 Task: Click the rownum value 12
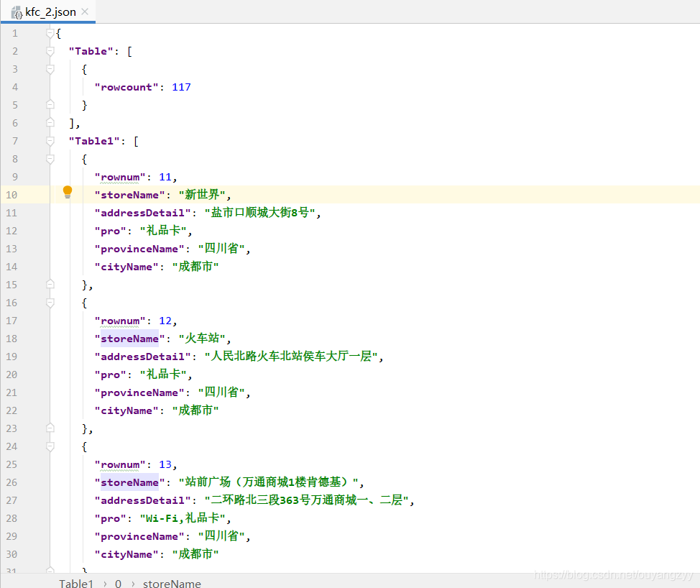click(x=165, y=321)
